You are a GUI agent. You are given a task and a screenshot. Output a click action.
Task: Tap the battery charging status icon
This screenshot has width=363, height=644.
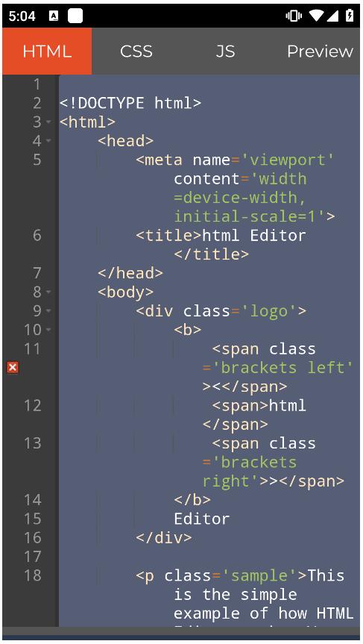click(350, 16)
